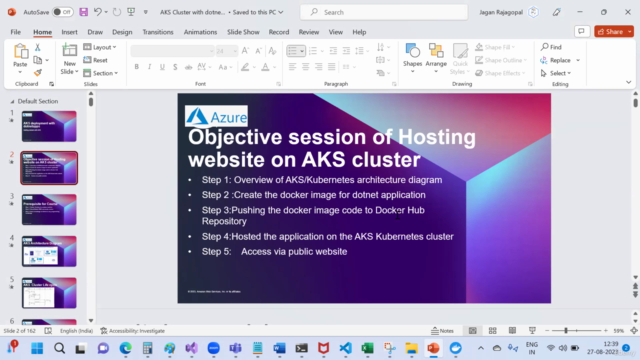
Task: Click Accessibility: Investigate in status bar
Action: (133, 331)
